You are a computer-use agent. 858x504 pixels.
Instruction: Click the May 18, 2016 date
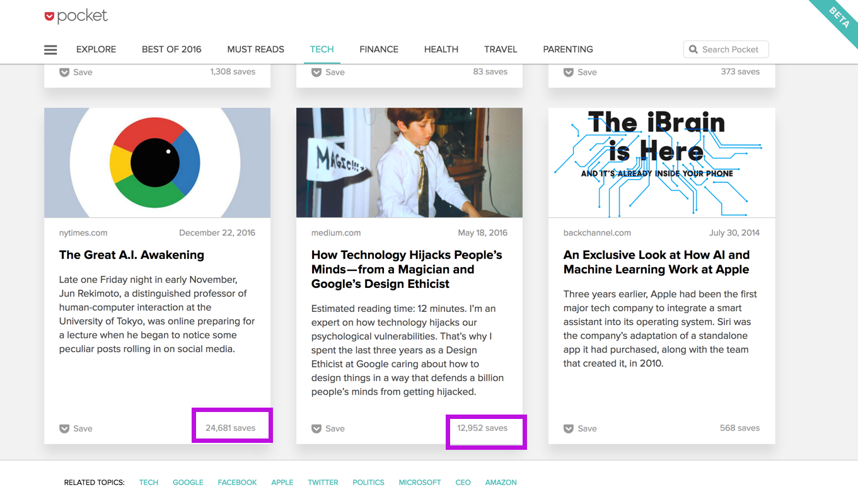[x=483, y=232]
